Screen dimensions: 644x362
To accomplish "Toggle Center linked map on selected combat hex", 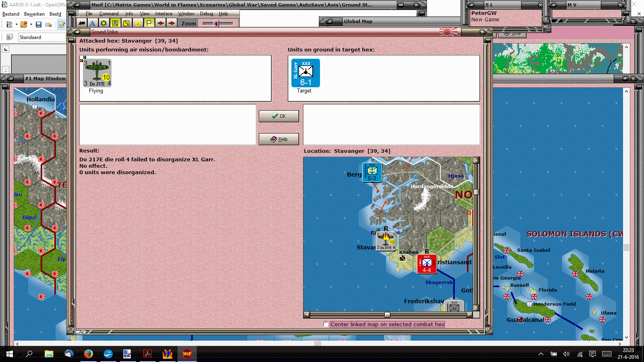I will [326, 324].
